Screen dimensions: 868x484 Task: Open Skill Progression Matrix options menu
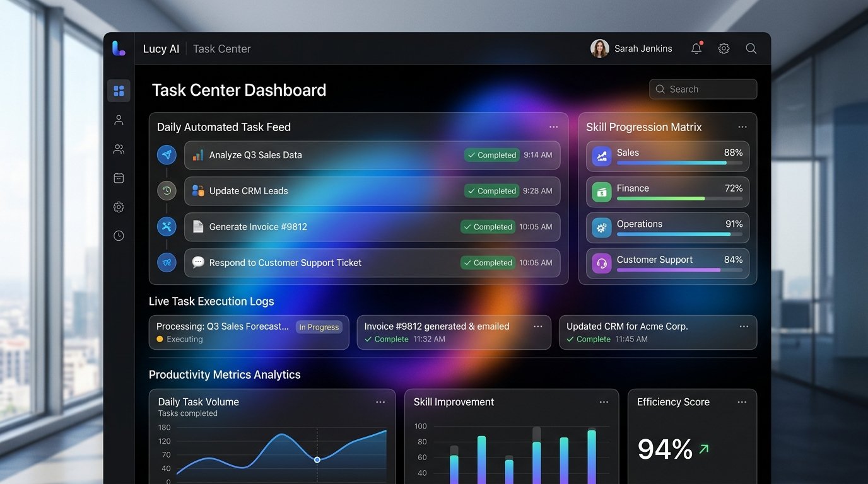tap(742, 127)
